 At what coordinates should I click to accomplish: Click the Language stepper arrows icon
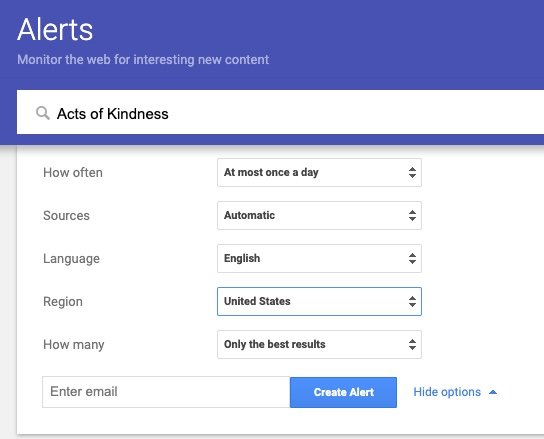pos(412,259)
